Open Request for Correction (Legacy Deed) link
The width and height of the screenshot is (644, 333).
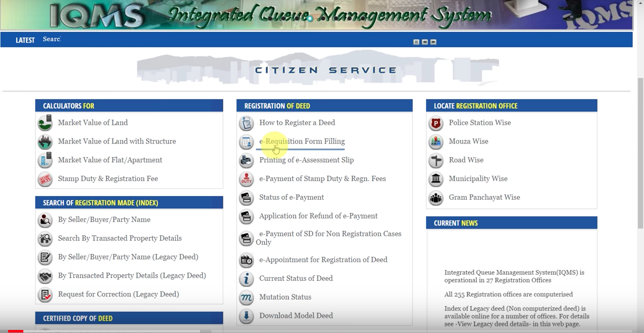[118, 294]
